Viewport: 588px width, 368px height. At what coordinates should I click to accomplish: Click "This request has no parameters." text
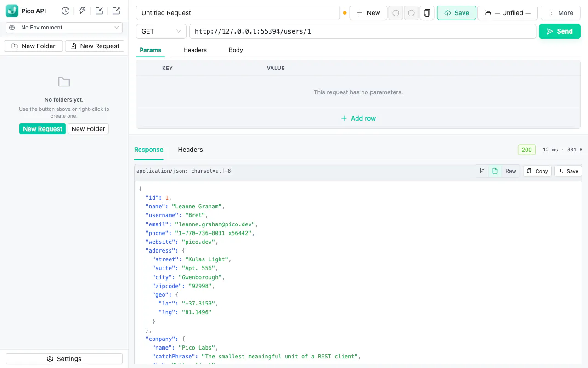tap(358, 92)
